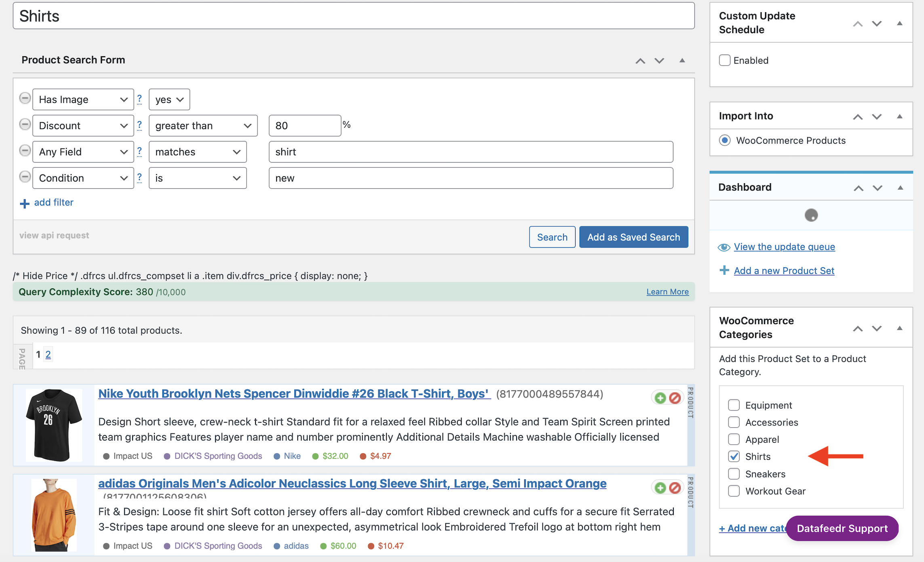This screenshot has width=924, height=562.
Task: Click Add a new Product Set
Action: [x=784, y=270]
